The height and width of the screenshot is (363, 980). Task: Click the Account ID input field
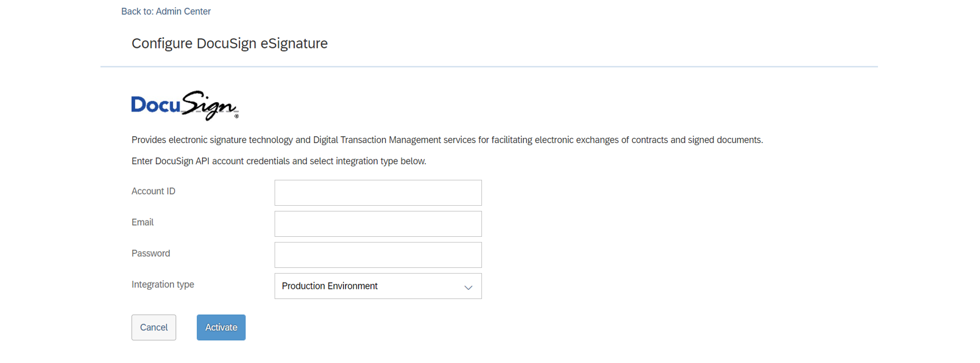378,193
